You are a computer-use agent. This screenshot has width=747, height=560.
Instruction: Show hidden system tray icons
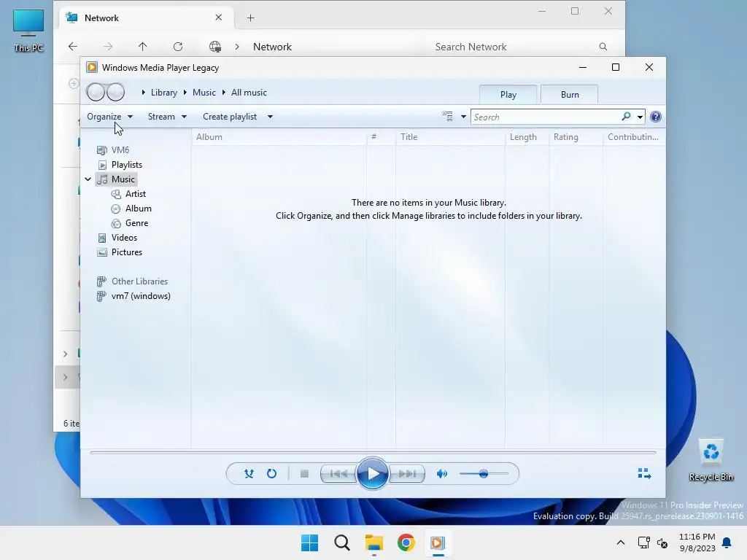tap(621, 542)
